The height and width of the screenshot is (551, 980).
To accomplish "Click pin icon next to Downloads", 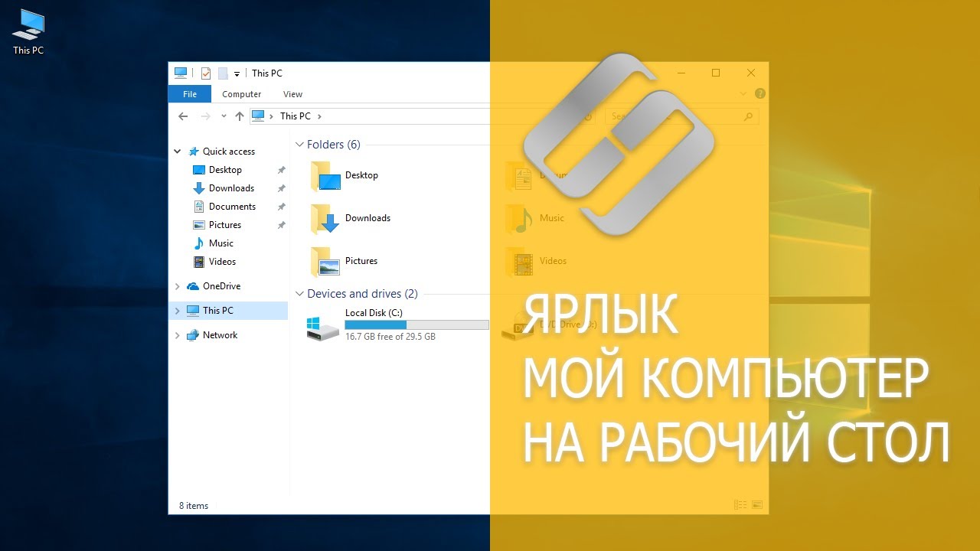I will tap(281, 188).
